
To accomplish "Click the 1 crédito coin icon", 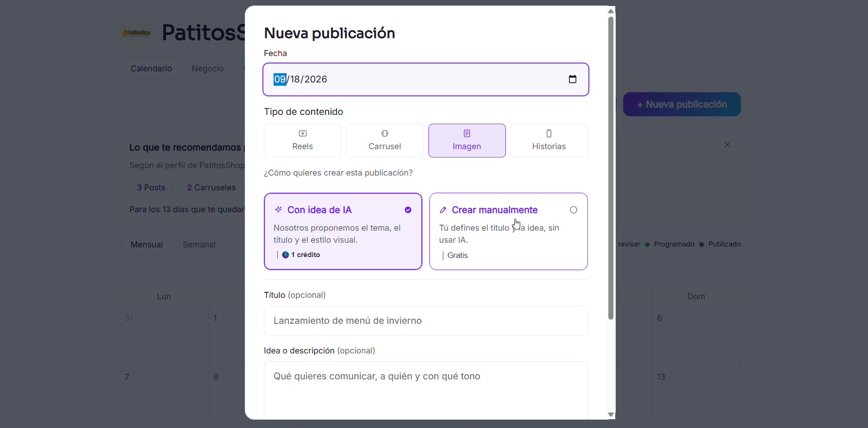I will (286, 255).
